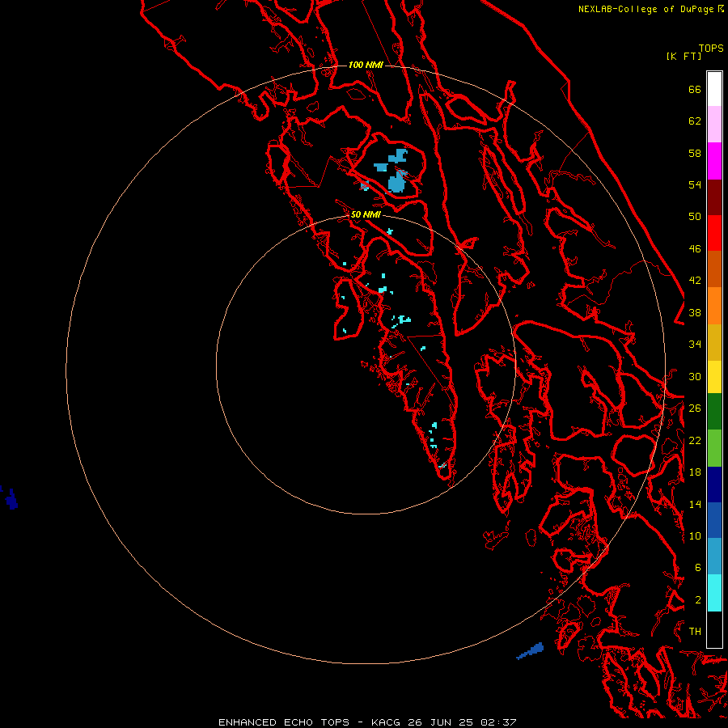This screenshot has width=728, height=728.
Task: Click the '6' legend value label
Action: coord(697,568)
